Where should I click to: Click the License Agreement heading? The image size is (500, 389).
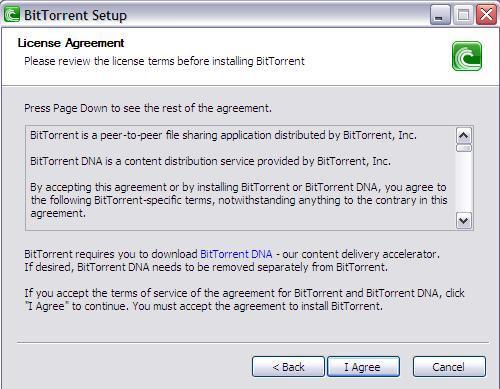(71, 43)
